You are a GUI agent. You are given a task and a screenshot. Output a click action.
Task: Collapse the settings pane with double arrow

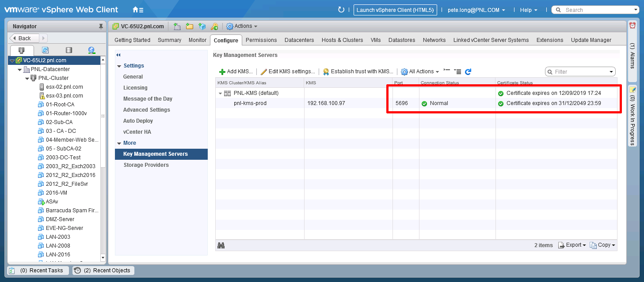point(118,55)
